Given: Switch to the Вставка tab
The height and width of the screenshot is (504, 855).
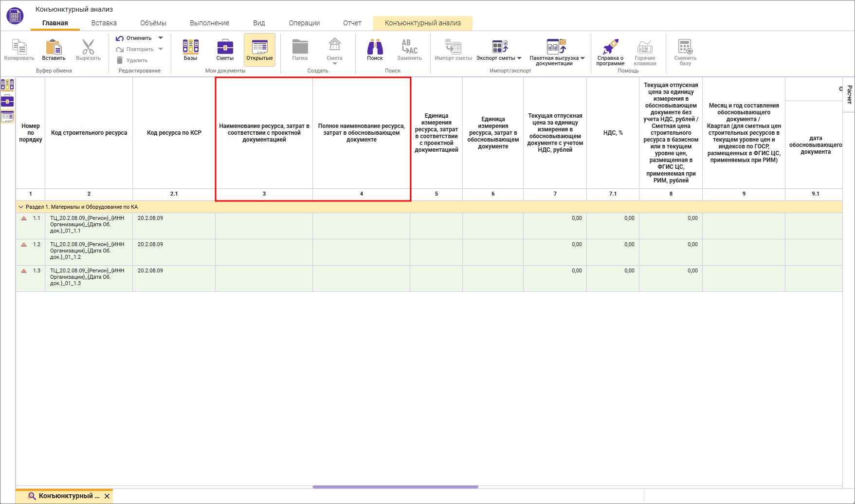Looking at the screenshot, I should 104,23.
